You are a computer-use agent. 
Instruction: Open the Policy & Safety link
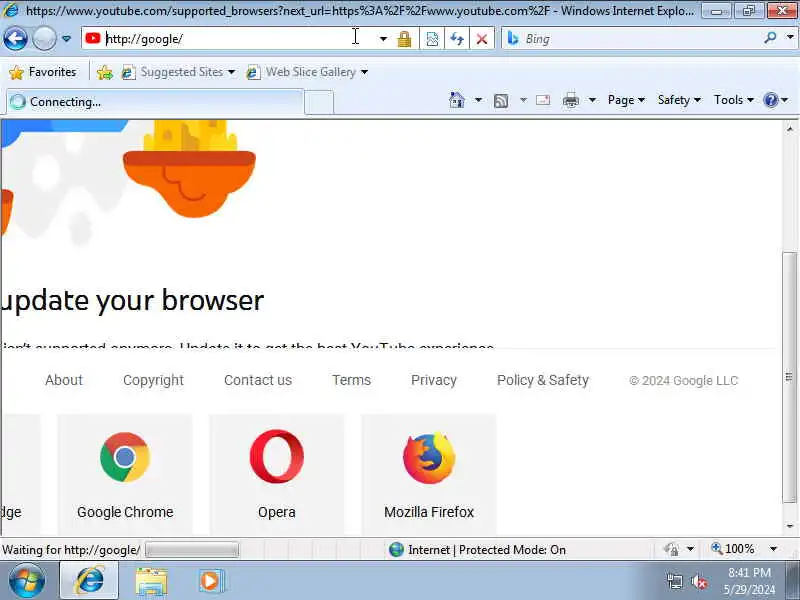pyautogui.click(x=543, y=380)
